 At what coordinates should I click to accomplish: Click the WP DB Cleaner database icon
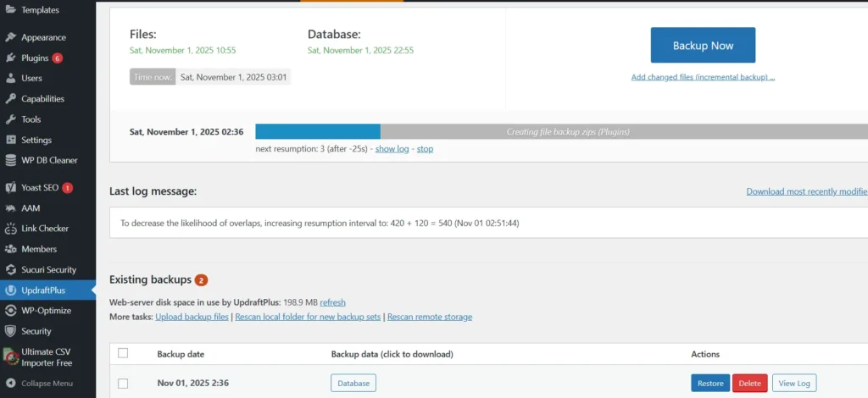tap(10, 160)
